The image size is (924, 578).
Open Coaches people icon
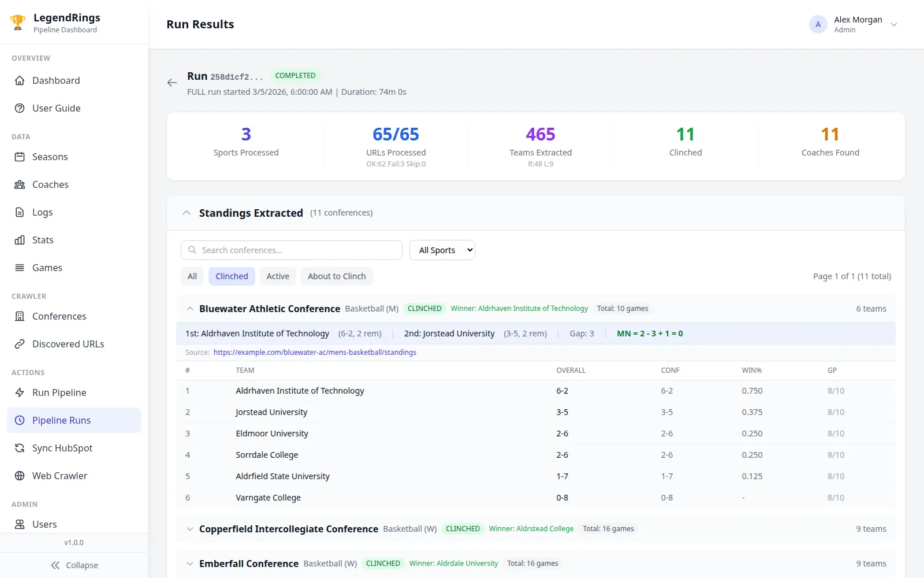pyautogui.click(x=20, y=184)
